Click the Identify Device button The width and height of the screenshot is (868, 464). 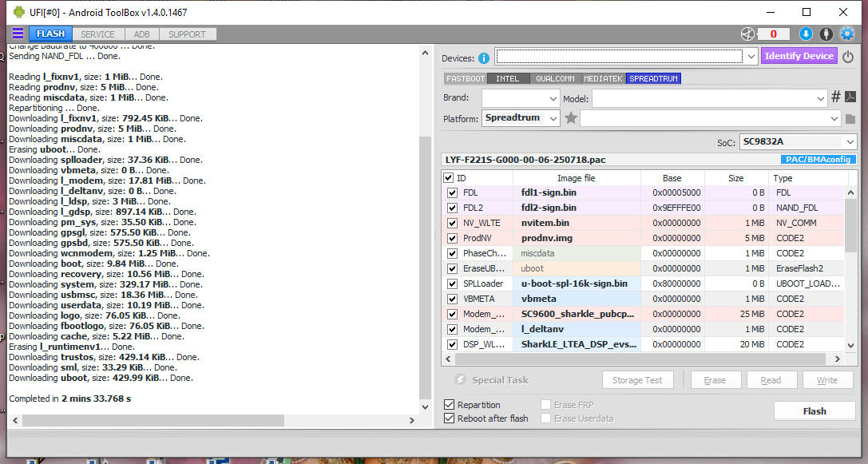click(799, 56)
